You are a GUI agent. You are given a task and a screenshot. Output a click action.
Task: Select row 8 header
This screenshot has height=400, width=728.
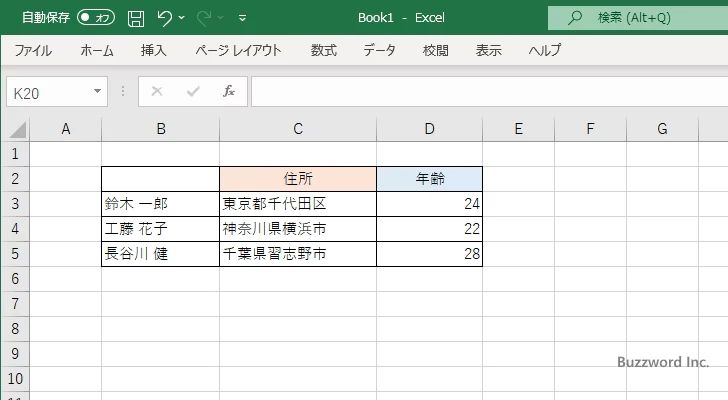coord(15,329)
